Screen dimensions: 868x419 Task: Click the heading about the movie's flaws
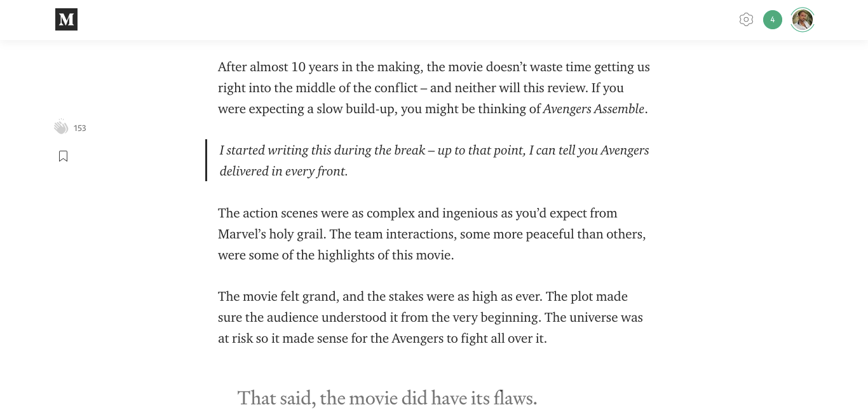coord(387,397)
